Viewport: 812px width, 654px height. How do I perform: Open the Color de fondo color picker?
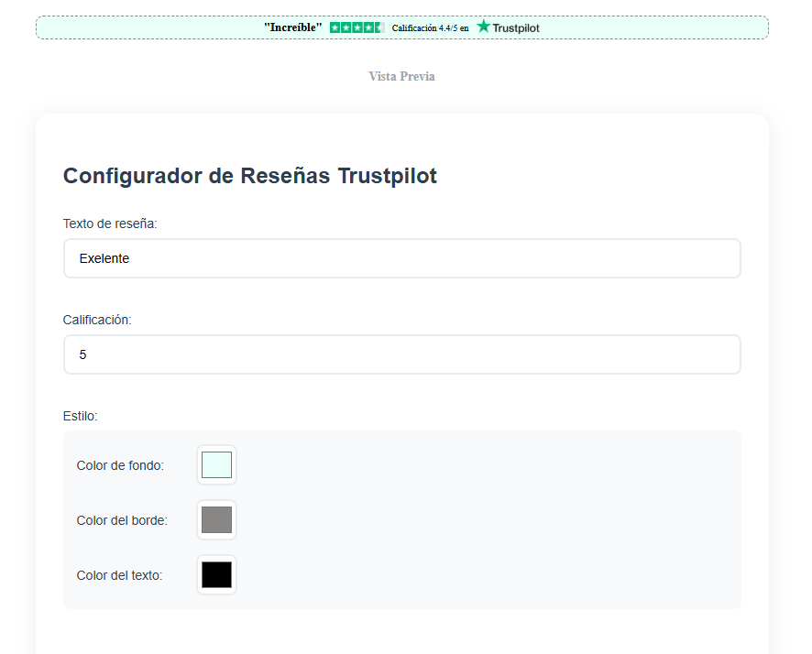coord(216,464)
